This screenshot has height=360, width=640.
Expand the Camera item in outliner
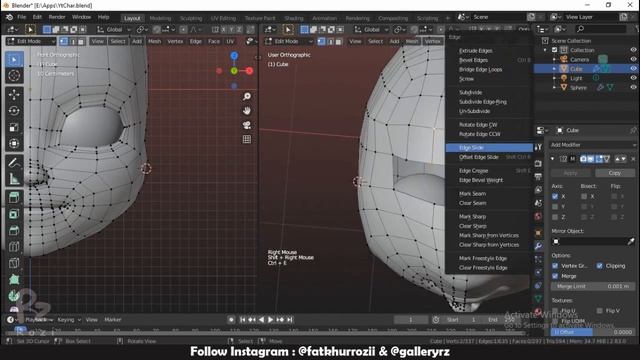point(554,60)
